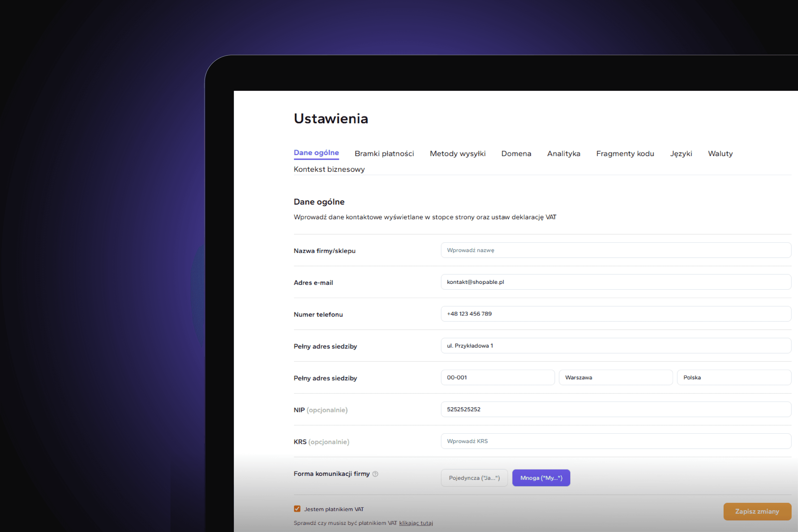This screenshot has width=798, height=532.
Task: Click the country field Polska
Action: coord(734,378)
